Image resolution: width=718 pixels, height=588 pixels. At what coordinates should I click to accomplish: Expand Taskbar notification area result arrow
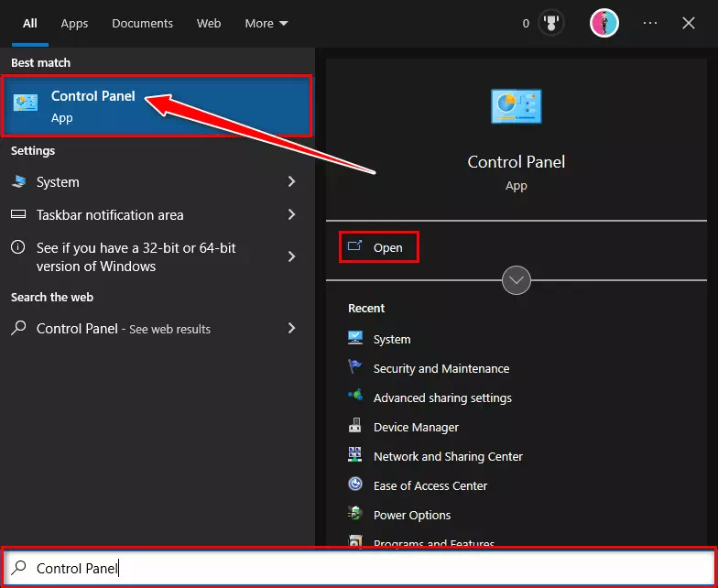click(291, 214)
